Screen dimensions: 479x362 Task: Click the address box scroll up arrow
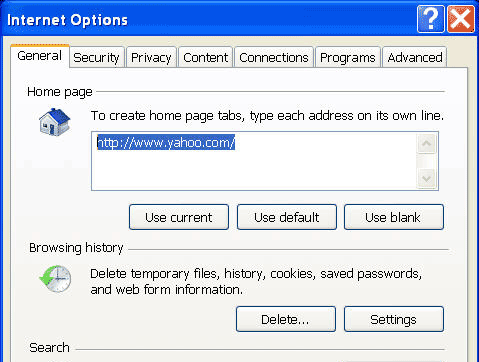pyautogui.click(x=426, y=144)
